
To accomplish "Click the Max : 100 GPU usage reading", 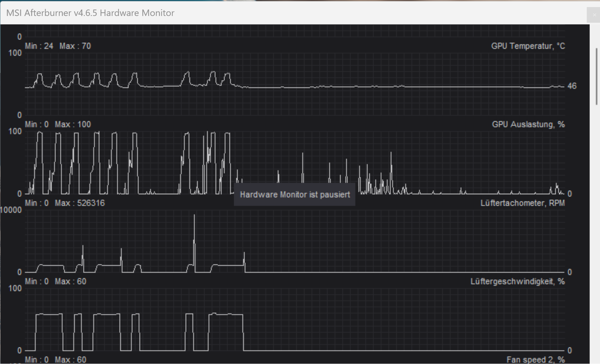I will pyautogui.click(x=73, y=124).
